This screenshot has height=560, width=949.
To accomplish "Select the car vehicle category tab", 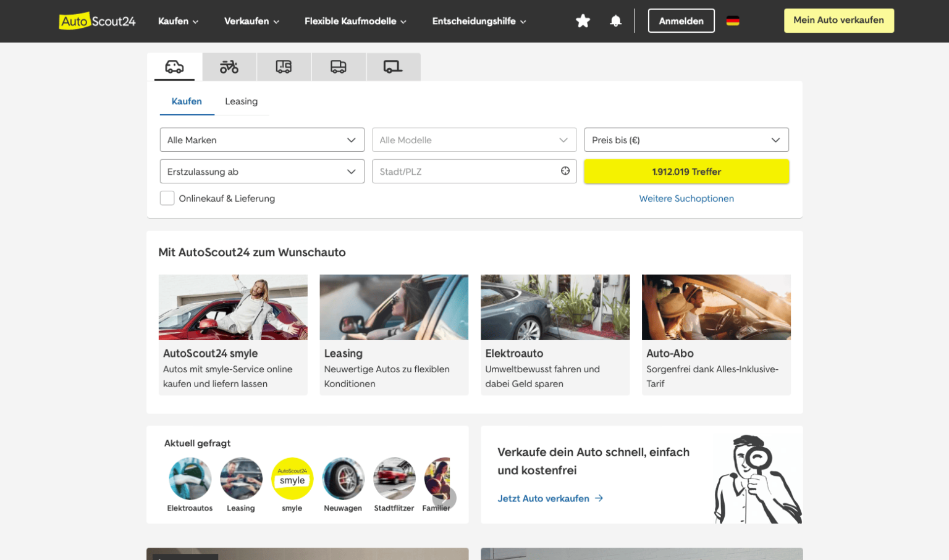I will 174,67.
